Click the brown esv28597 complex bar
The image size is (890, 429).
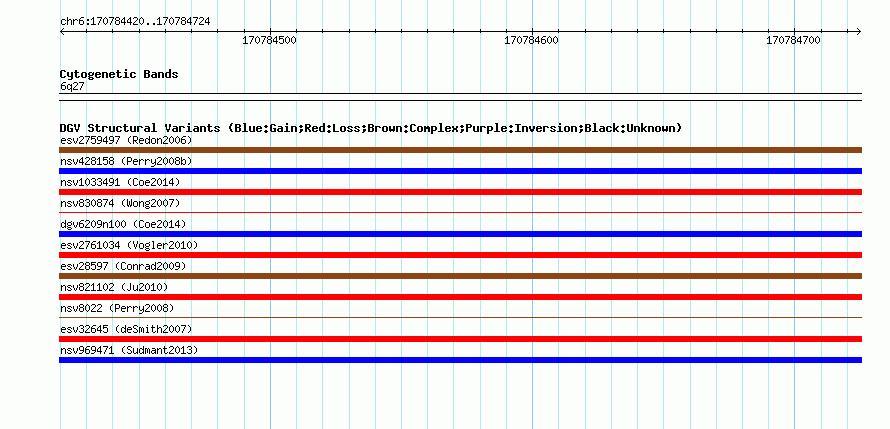point(460,276)
